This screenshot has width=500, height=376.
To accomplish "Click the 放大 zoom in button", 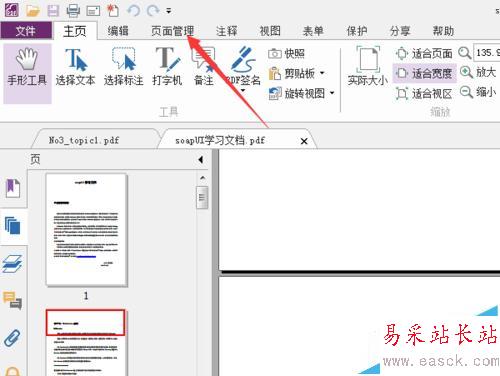I will pos(478,72).
